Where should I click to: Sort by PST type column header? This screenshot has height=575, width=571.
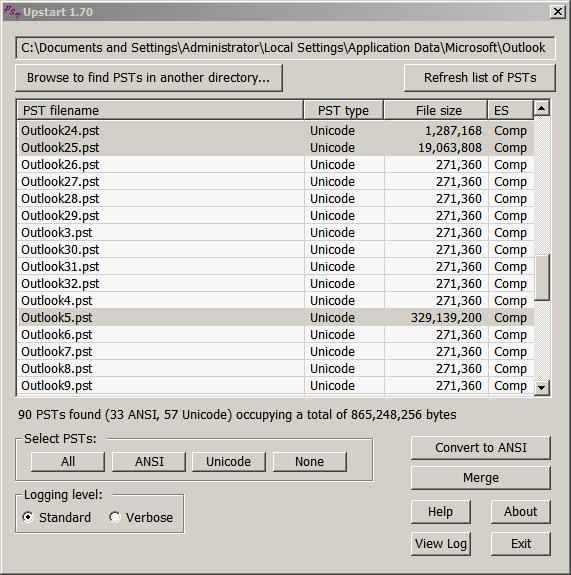(x=344, y=110)
